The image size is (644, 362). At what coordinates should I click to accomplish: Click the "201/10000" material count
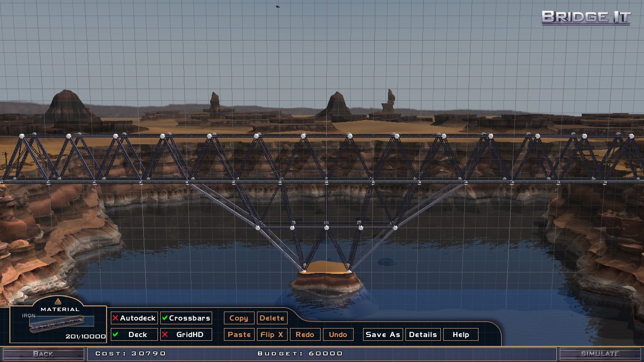pyautogui.click(x=86, y=337)
